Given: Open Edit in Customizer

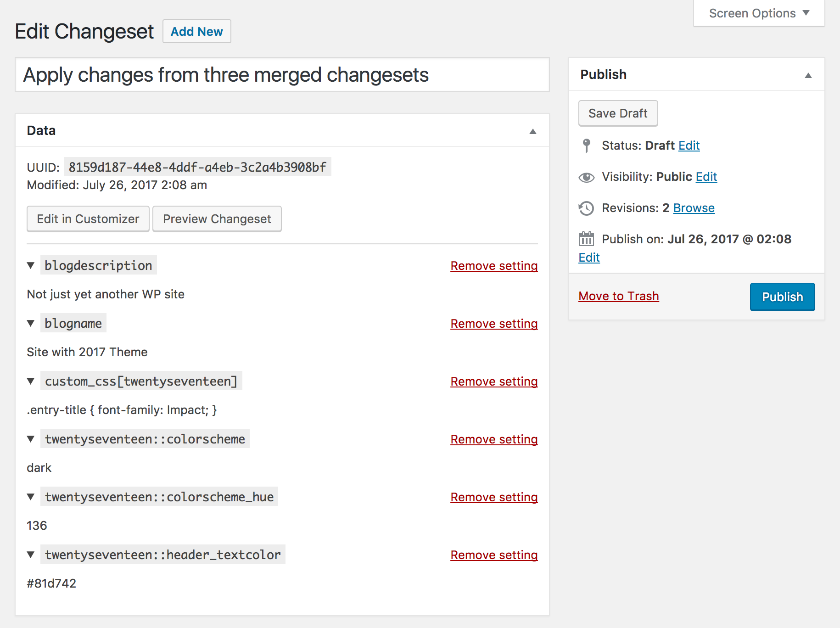Looking at the screenshot, I should click(x=88, y=219).
